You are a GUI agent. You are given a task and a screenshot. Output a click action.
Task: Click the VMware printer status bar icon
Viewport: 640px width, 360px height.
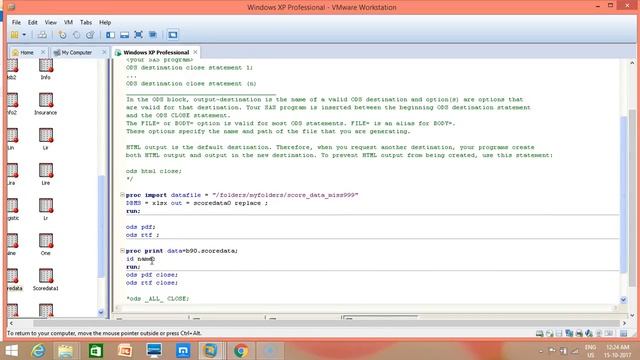click(579, 333)
